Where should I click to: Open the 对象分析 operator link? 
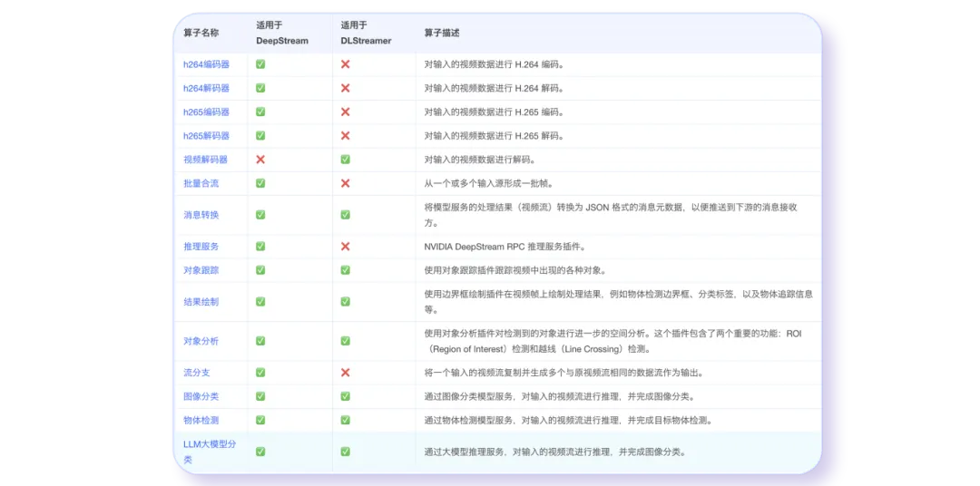[x=201, y=341]
